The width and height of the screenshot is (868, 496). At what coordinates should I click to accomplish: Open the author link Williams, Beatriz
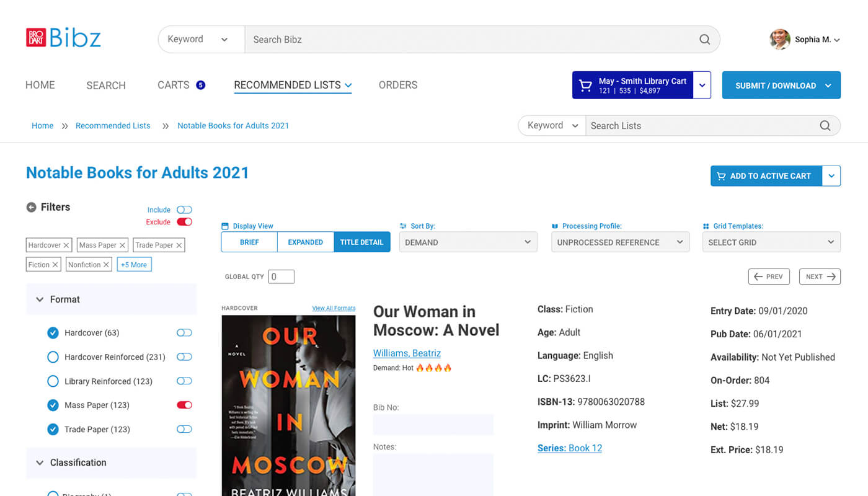pyautogui.click(x=407, y=353)
